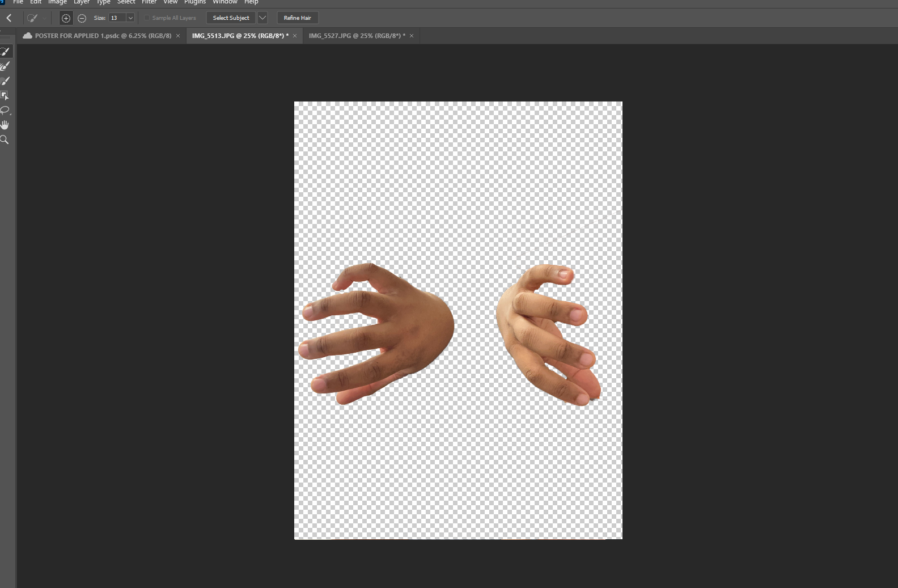Select the Refine Edge Brush tool
The height and width of the screenshot is (588, 898).
[6, 66]
